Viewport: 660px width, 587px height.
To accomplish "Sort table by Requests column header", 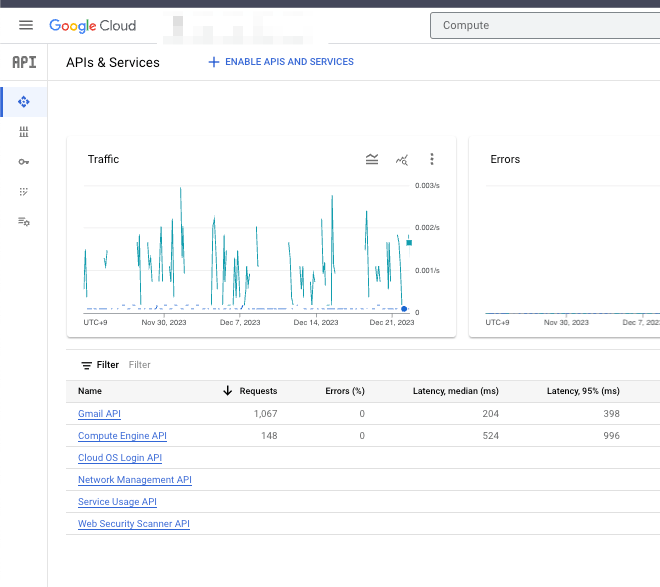I will point(258,391).
